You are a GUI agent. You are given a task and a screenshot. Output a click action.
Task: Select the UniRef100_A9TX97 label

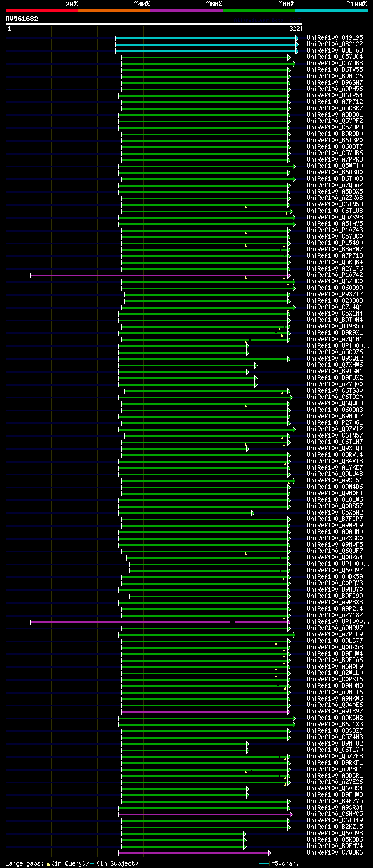[x=335, y=711]
